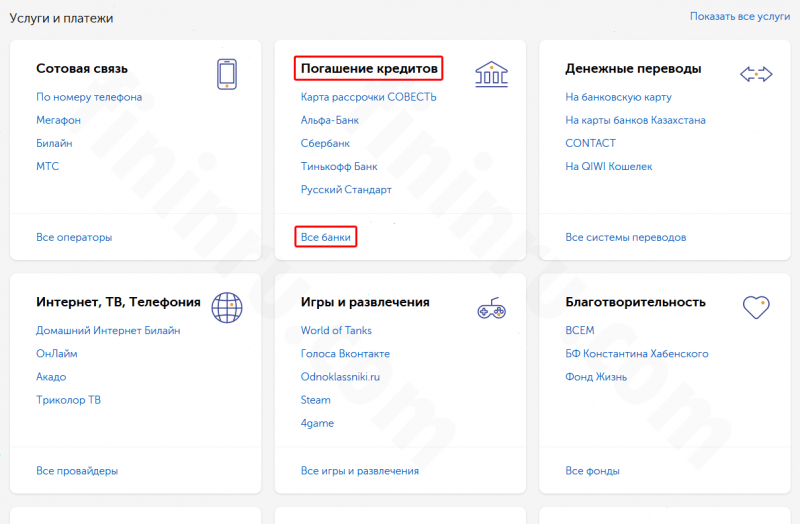Viewport: 800px width, 524px height.
Task: Choose Билайн mobile operator
Action: tap(54, 143)
